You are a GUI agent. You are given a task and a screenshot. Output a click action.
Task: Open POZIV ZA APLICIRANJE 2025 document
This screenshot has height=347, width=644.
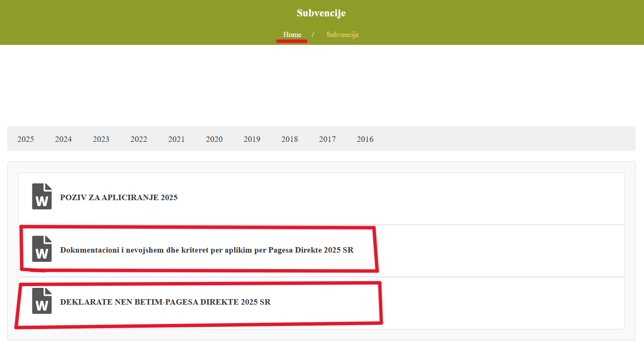119,198
